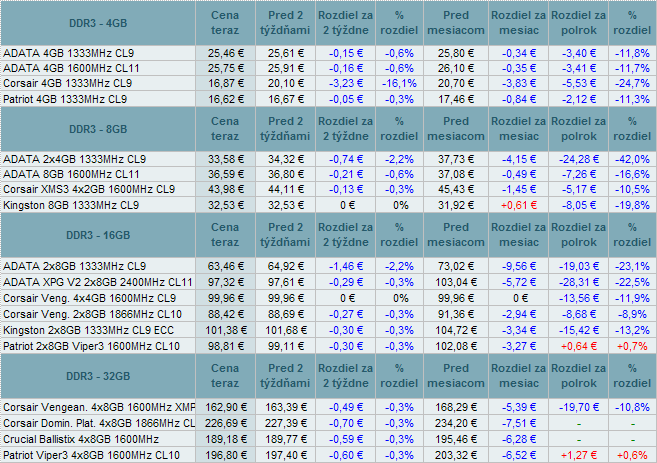Viewport: 657px width, 463px height.
Task: Select the DDR3 - 8GB section header
Action: pos(98,129)
